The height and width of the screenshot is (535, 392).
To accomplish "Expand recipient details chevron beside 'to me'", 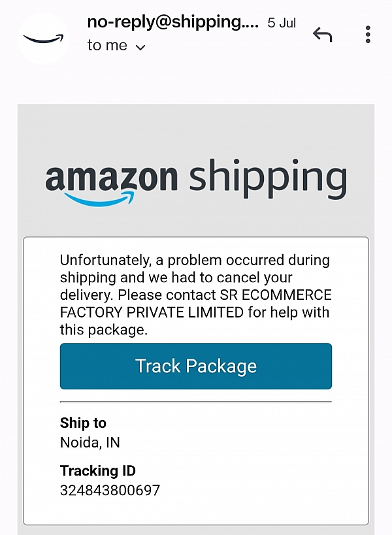I will 140,47.
